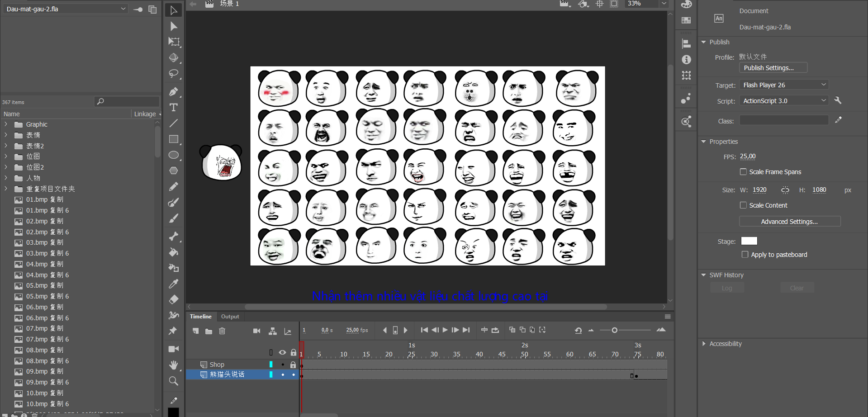Enable Scale Frame Spans checkbox
The height and width of the screenshot is (417, 868).
tap(743, 172)
